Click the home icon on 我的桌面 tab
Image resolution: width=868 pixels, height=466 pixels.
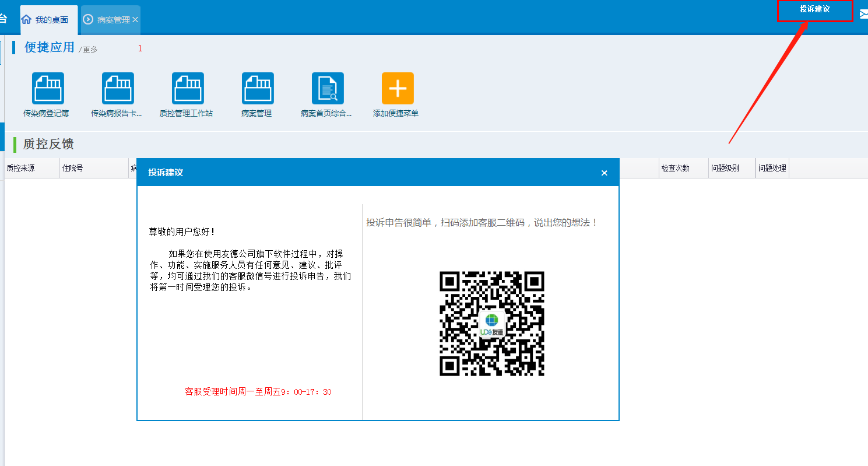point(26,19)
